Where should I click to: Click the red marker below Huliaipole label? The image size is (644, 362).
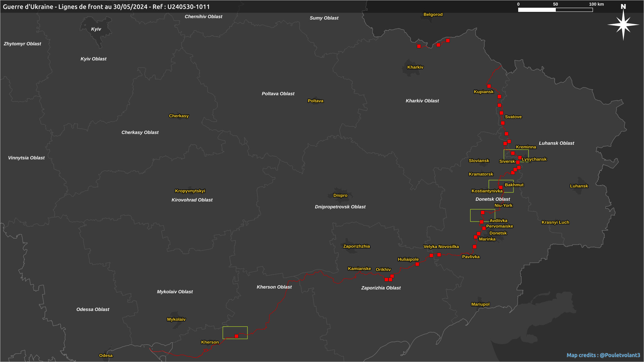tap(417, 264)
